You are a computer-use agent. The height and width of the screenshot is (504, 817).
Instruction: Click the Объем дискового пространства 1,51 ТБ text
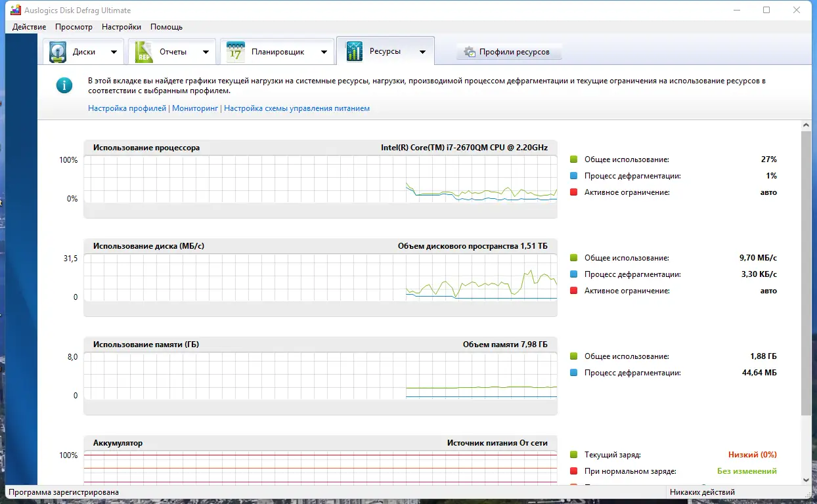[473, 246]
